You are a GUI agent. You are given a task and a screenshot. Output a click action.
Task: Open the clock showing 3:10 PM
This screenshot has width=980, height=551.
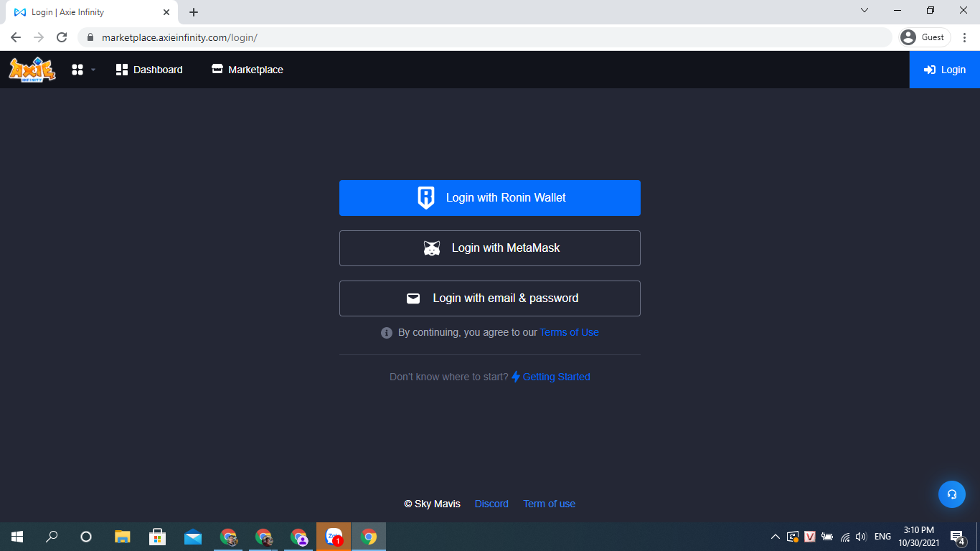point(919,537)
